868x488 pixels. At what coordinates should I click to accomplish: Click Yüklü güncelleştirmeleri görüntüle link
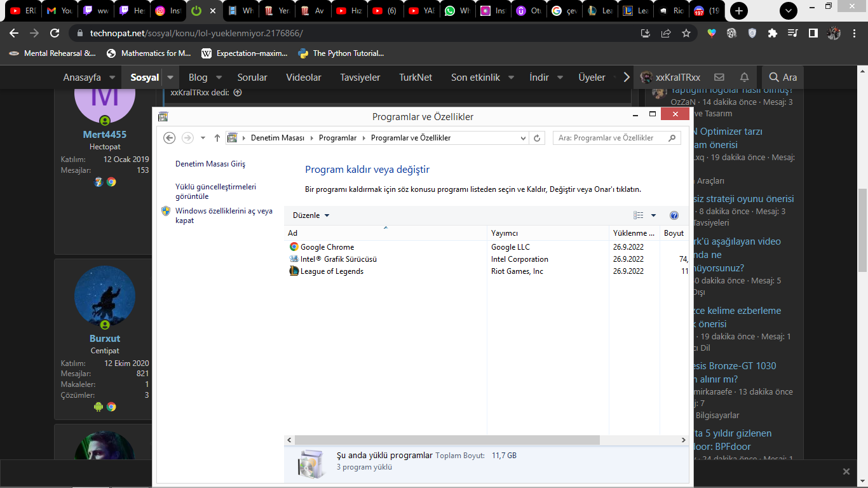216,191
